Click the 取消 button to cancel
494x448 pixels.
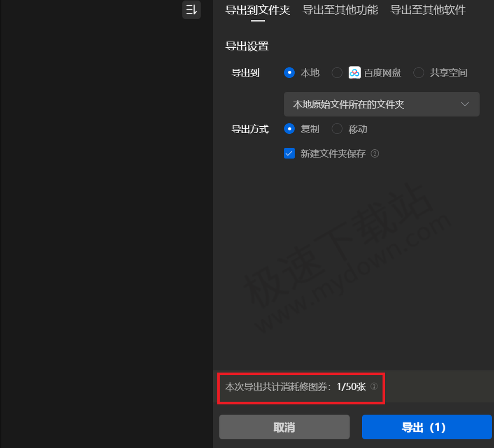(284, 427)
